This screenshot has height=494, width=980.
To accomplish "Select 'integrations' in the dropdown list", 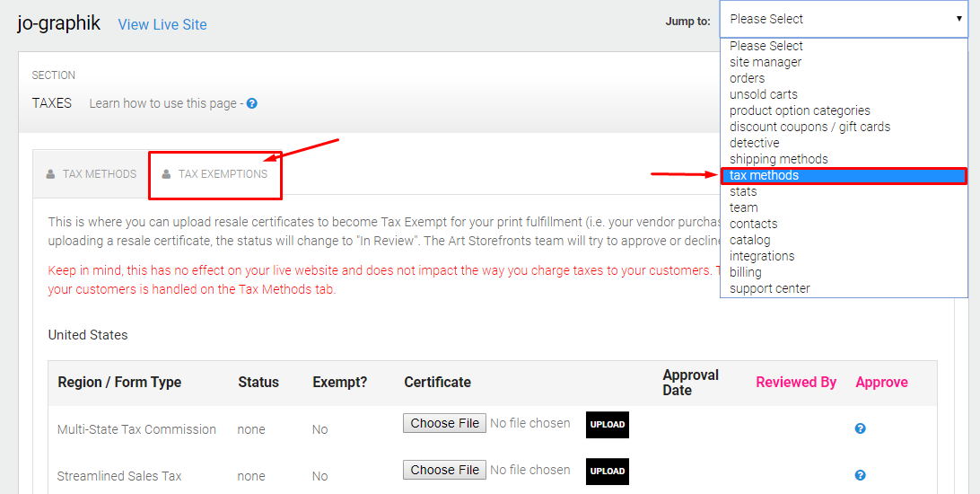I will (762, 256).
